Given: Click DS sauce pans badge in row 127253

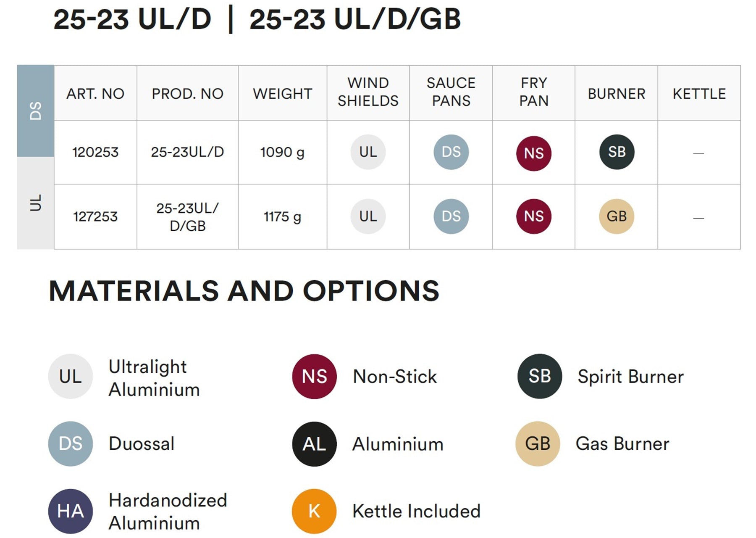Looking at the screenshot, I should pyautogui.click(x=451, y=216).
